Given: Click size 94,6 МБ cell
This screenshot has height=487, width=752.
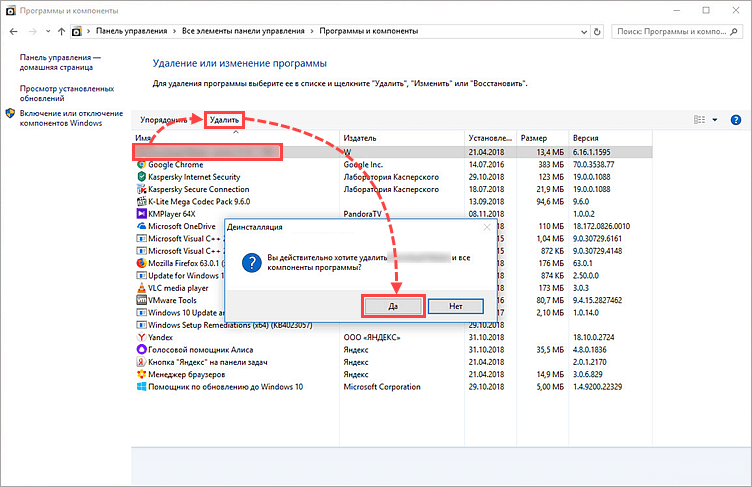Looking at the screenshot, I should pos(550,202).
